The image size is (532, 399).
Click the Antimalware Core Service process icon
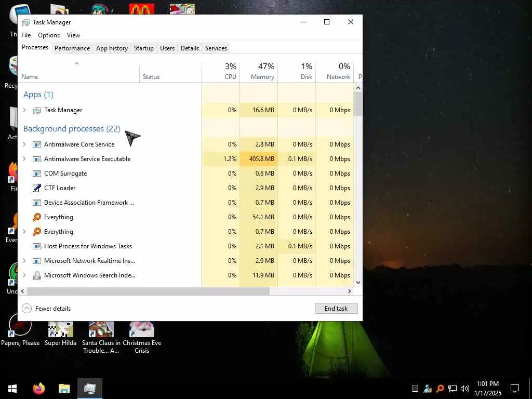(x=37, y=144)
